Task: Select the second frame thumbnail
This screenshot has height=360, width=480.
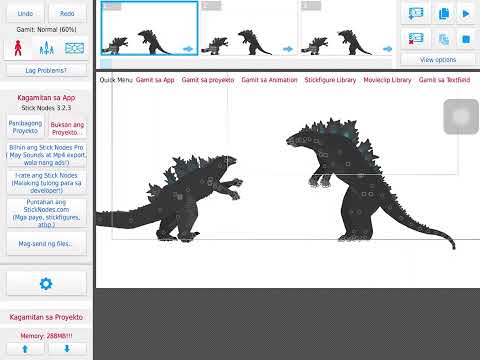Action: tap(249, 28)
